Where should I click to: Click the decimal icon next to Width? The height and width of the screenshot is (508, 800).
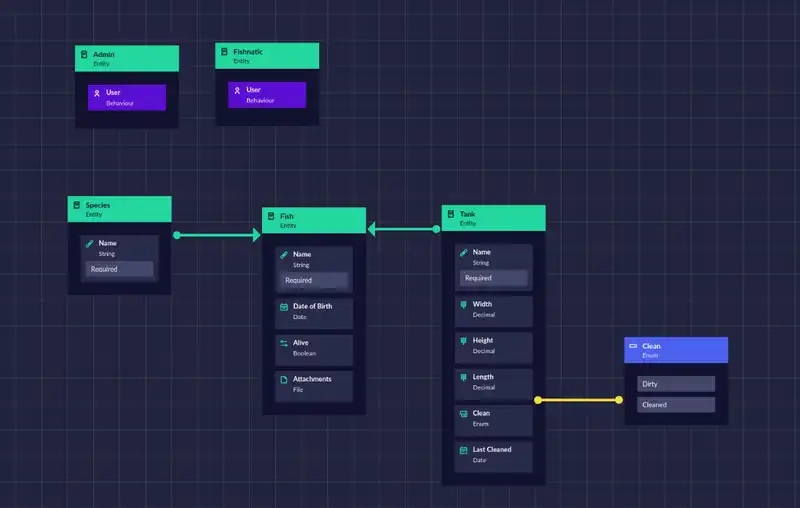coord(463,304)
